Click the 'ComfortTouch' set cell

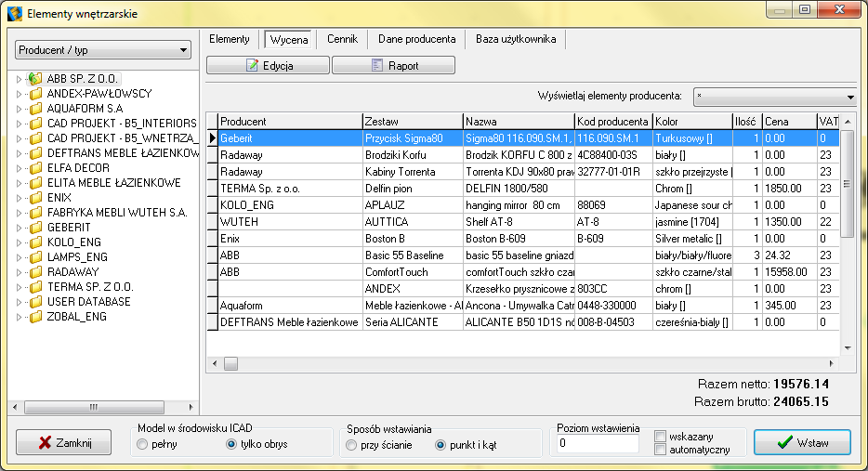click(x=413, y=272)
